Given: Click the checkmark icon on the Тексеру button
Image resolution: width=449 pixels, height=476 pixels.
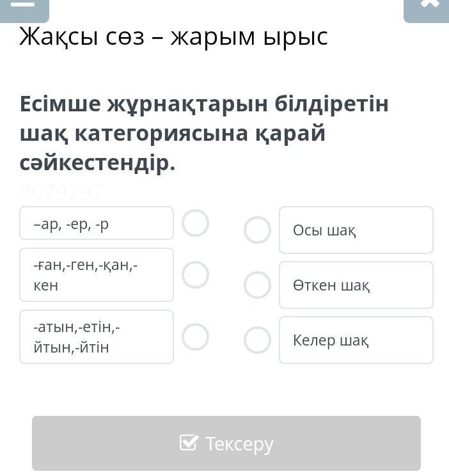Looking at the screenshot, I should pos(189,443).
